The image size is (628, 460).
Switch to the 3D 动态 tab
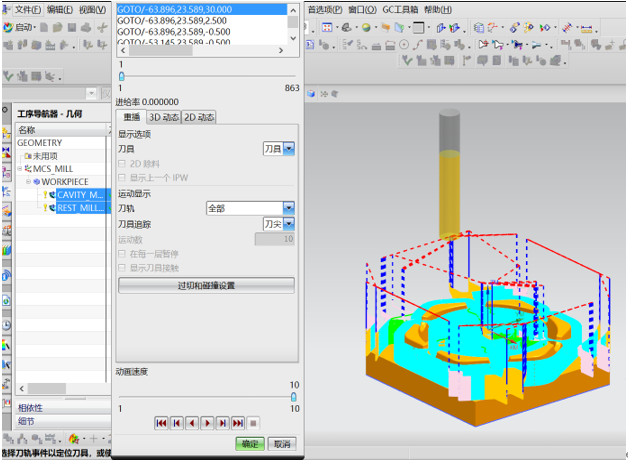164,117
